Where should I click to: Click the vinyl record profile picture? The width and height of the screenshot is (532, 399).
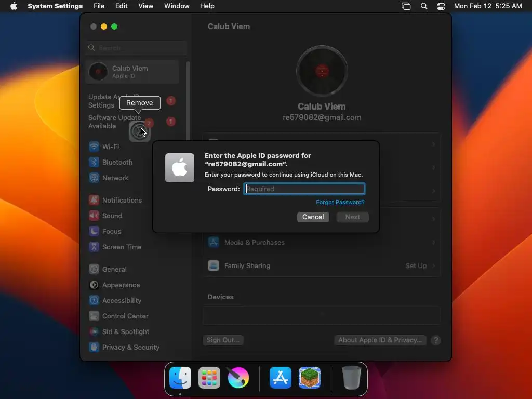point(322,71)
